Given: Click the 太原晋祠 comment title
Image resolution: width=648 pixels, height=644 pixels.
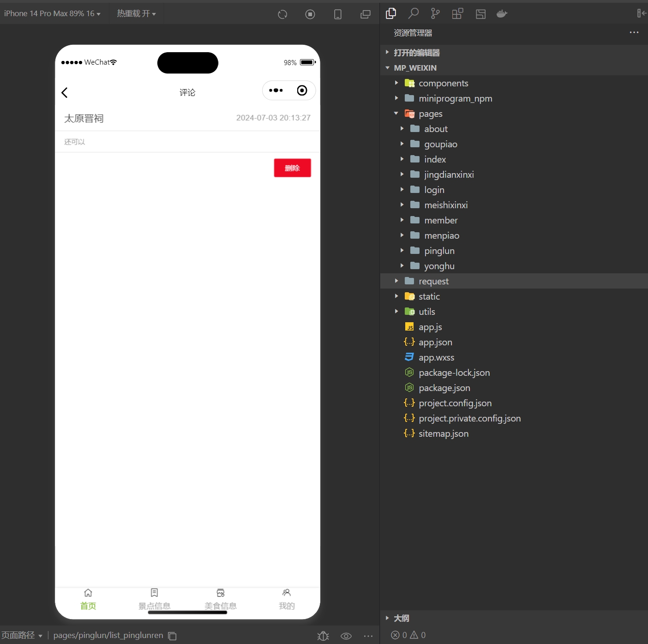Looking at the screenshot, I should click(x=84, y=119).
